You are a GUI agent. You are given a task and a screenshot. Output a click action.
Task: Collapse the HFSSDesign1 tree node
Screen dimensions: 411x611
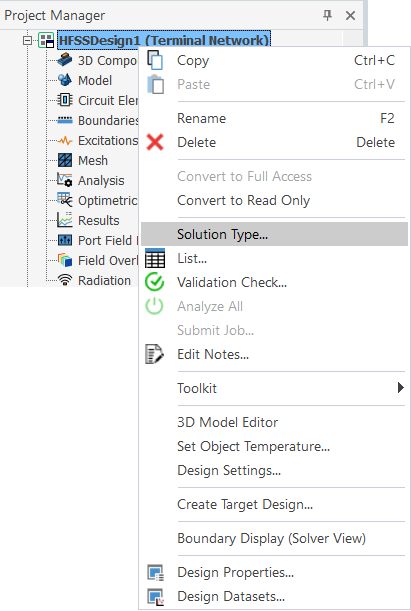(x=27, y=40)
